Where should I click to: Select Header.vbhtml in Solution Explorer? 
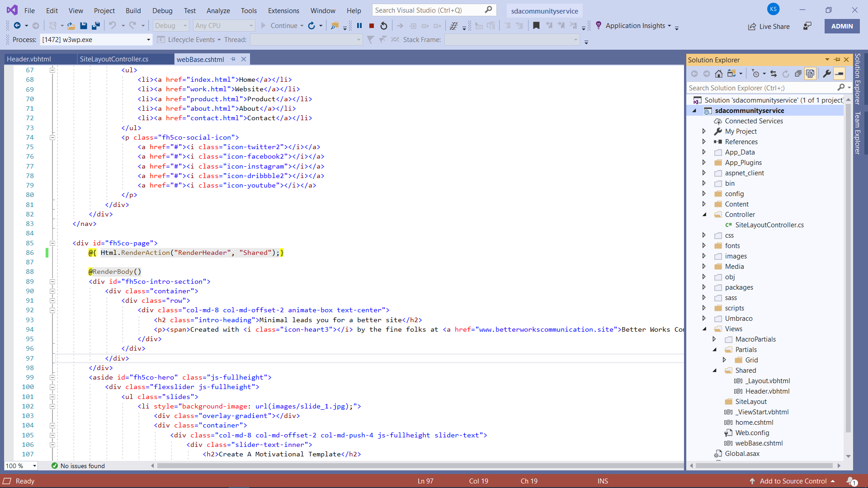coord(767,391)
